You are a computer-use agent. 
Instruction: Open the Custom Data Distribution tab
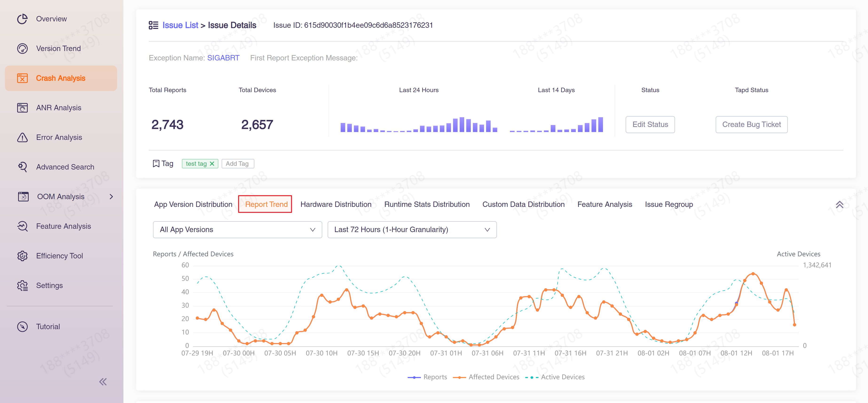click(x=523, y=205)
